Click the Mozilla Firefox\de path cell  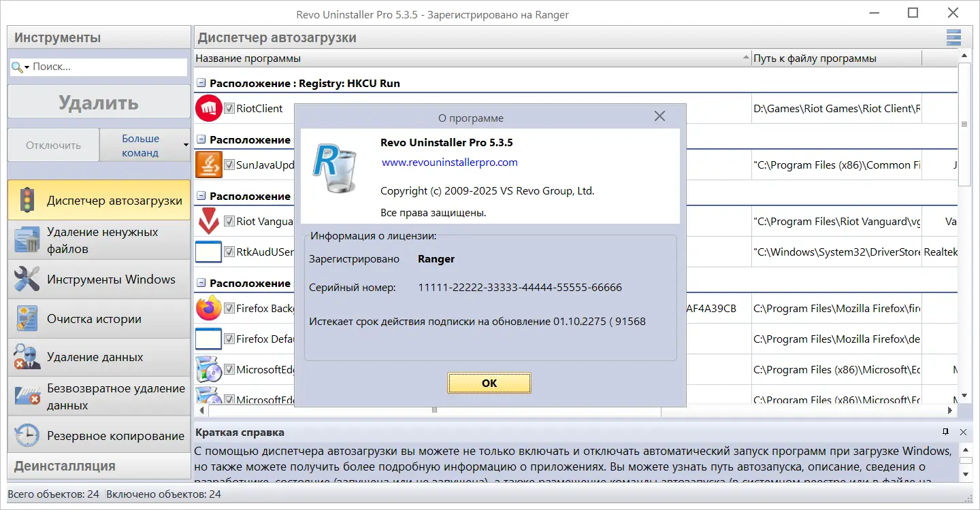coord(836,339)
